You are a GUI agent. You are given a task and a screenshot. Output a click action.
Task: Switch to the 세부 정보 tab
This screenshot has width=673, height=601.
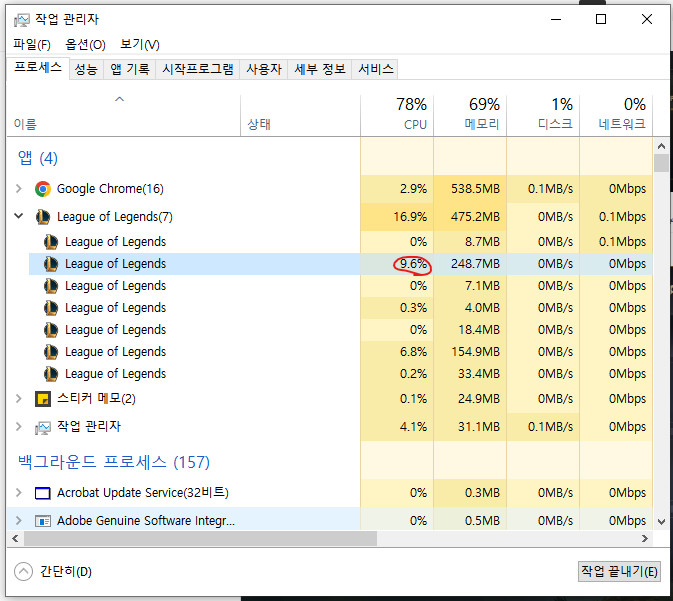click(320, 69)
